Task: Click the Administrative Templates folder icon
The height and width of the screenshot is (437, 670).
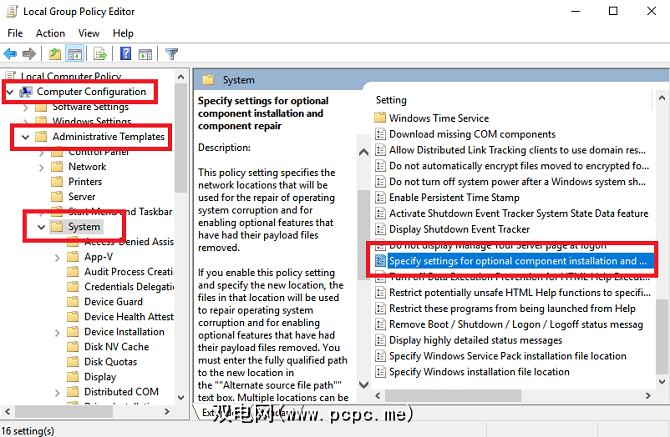Action: click(x=41, y=136)
